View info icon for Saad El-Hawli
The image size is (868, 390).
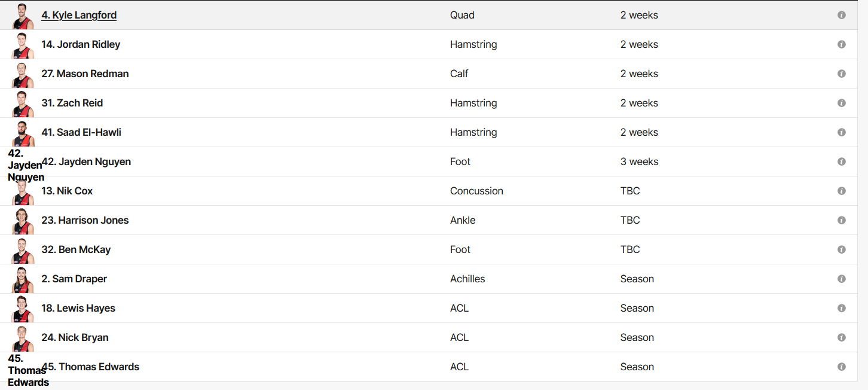pyautogui.click(x=842, y=132)
